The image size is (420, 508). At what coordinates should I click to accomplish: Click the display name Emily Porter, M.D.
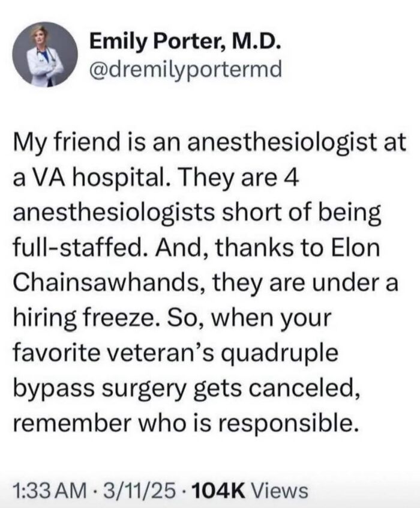click(185, 41)
